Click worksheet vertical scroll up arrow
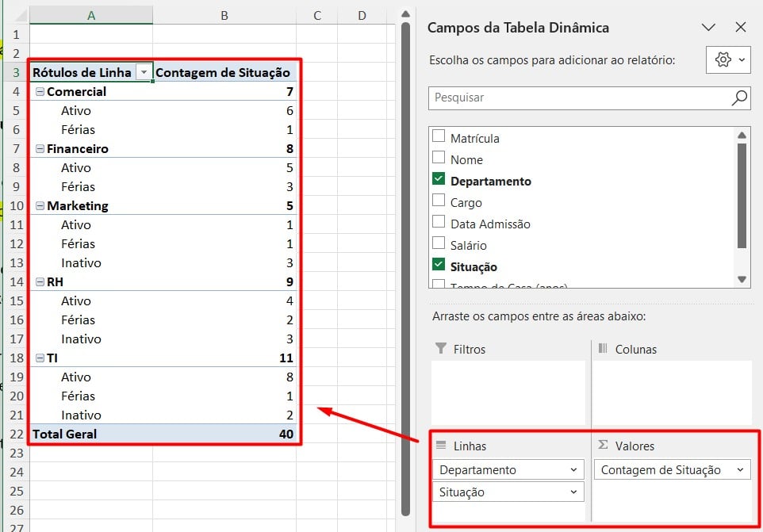This screenshot has width=763, height=532. [x=405, y=14]
